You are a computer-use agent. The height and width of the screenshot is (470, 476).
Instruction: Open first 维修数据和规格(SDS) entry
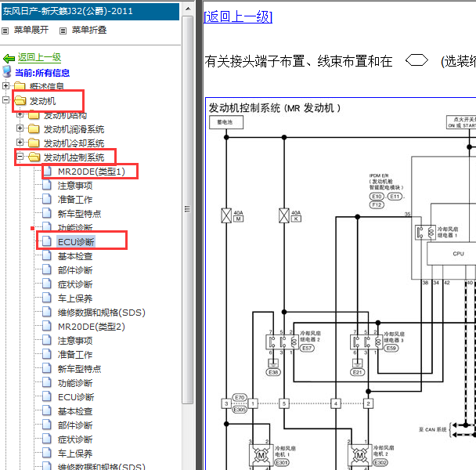point(102,313)
